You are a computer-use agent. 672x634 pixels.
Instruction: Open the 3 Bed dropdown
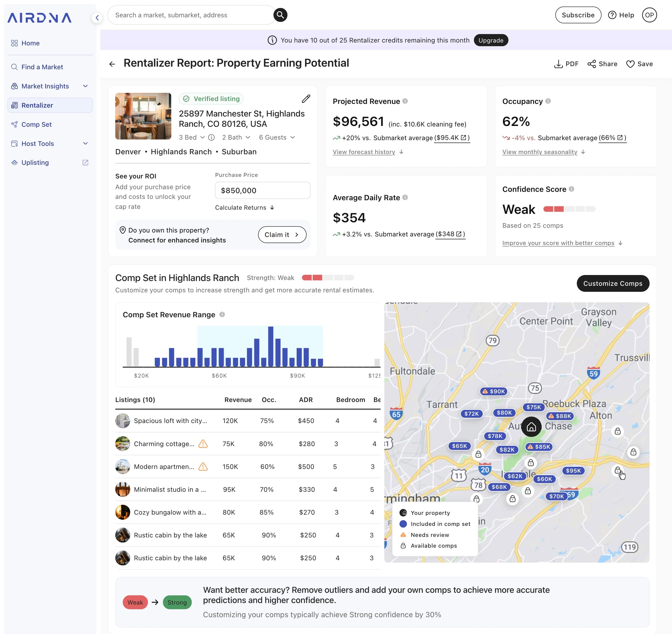[x=192, y=137]
